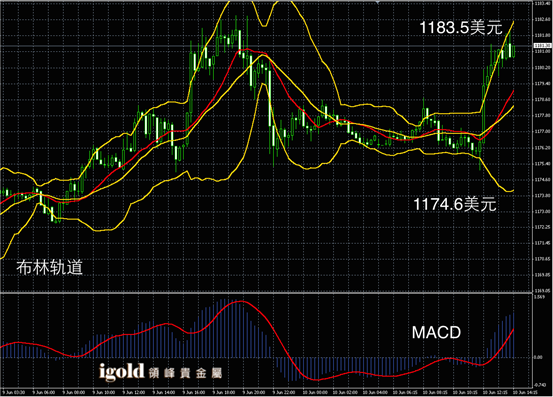This screenshot has width=553, height=397.
Task: Click the igold logo watermark
Action: tap(122, 372)
